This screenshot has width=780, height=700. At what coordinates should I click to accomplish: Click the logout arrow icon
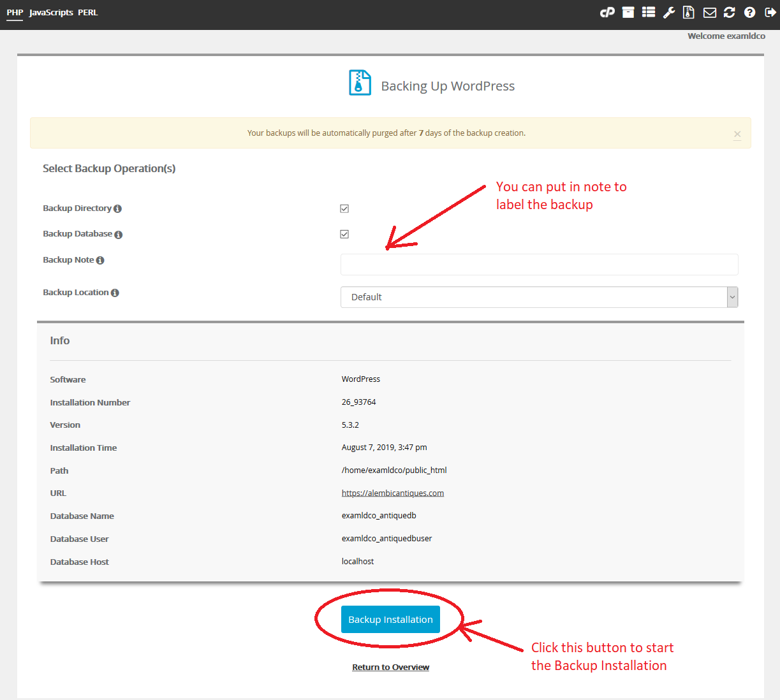[x=770, y=12]
